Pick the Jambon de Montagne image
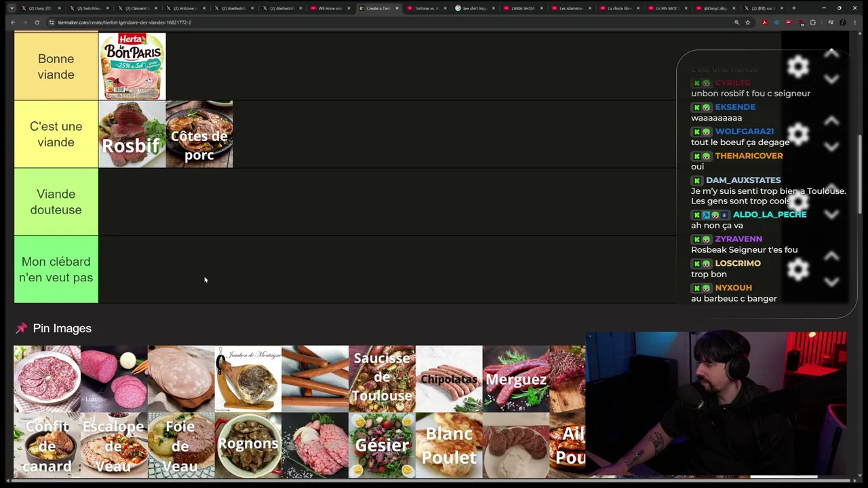868x488 pixels. pos(248,379)
